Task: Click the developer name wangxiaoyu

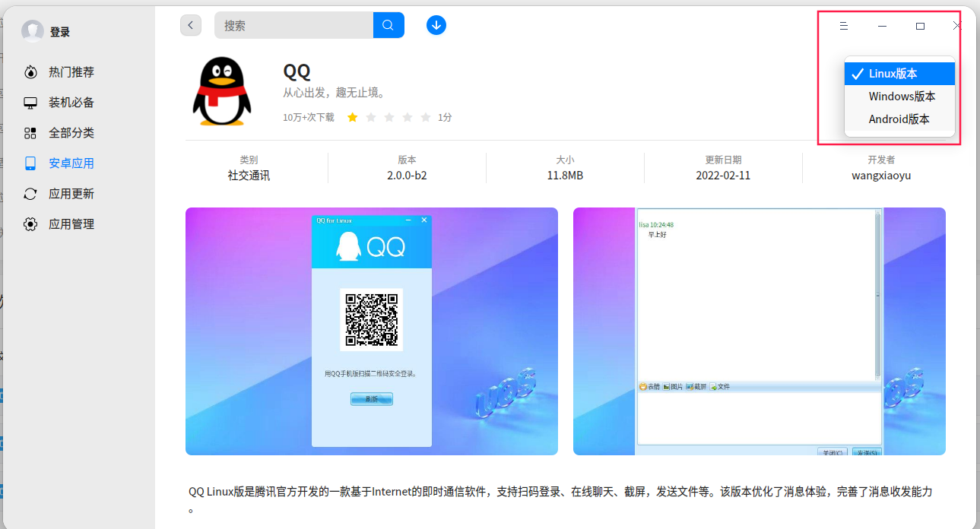Action: (x=881, y=176)
